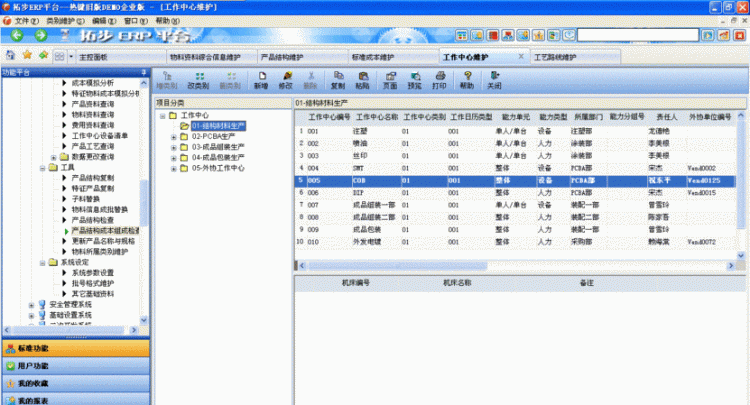Click the fourth header icon after the red book
The image size is (750, 405).
(x=553, y=35)
